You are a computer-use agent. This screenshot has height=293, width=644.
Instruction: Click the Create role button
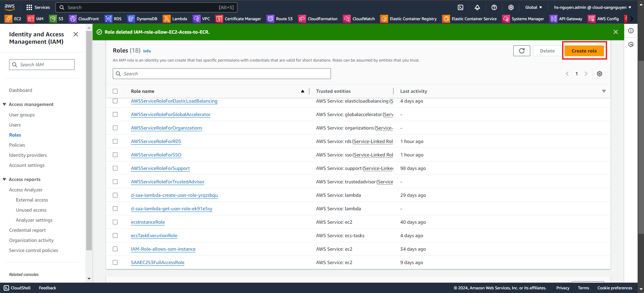click(x=584, y=51)
